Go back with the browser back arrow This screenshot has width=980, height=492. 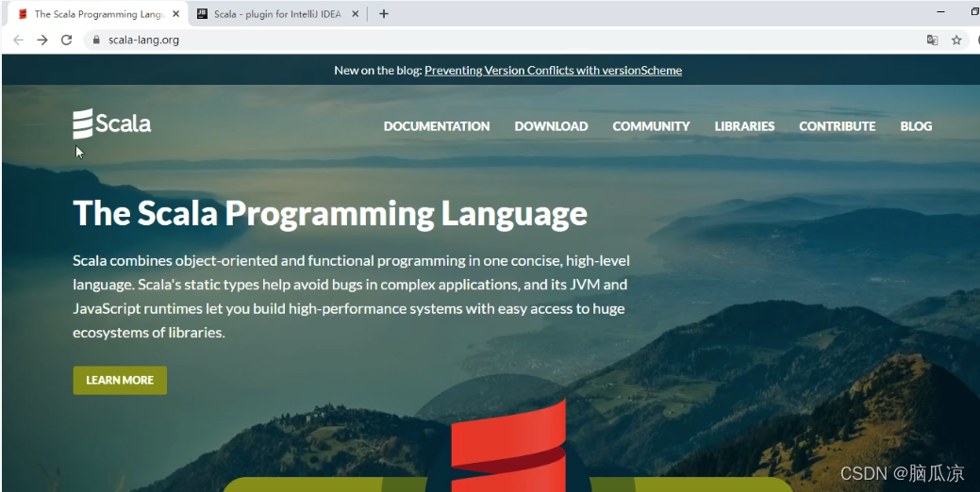click(18, 40)
